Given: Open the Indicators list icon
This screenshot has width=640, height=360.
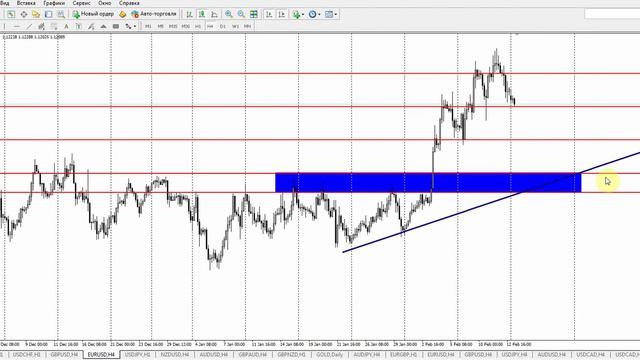Looking at the screenshot, I should [x=296, y=14].
